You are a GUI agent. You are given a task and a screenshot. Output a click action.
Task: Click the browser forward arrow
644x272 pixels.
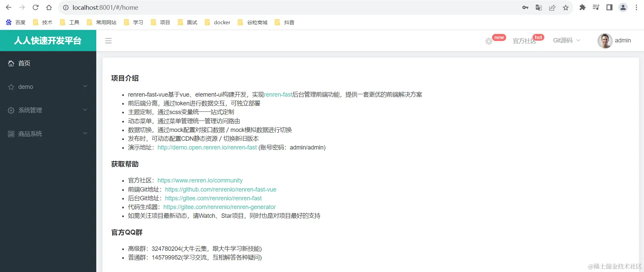point(22,7)
